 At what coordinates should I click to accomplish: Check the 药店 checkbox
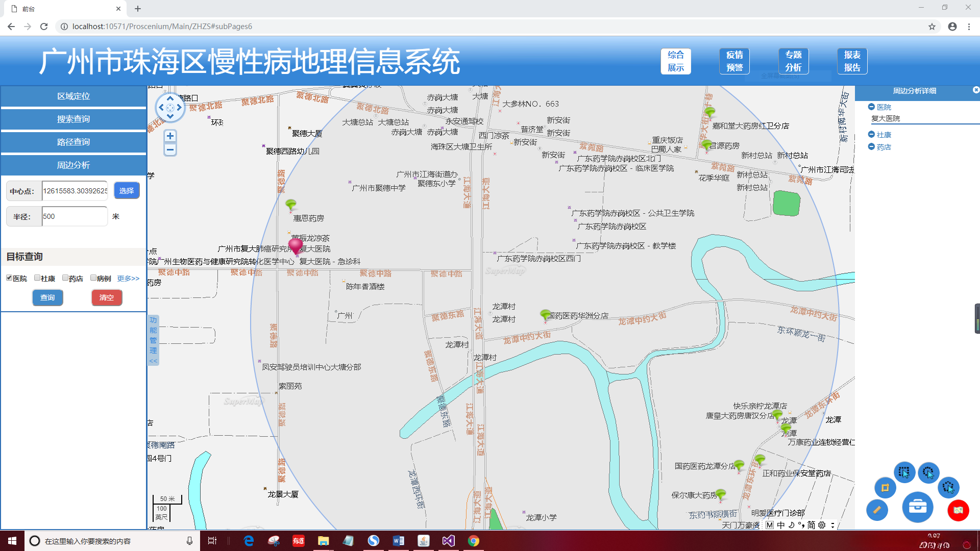[x=65, y=278]
